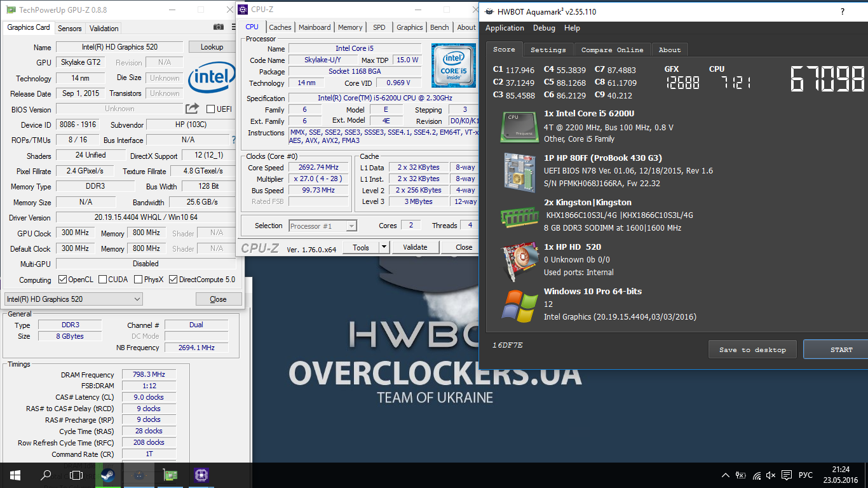Open the Graphics tab in CPU-Z

[410, 27]
